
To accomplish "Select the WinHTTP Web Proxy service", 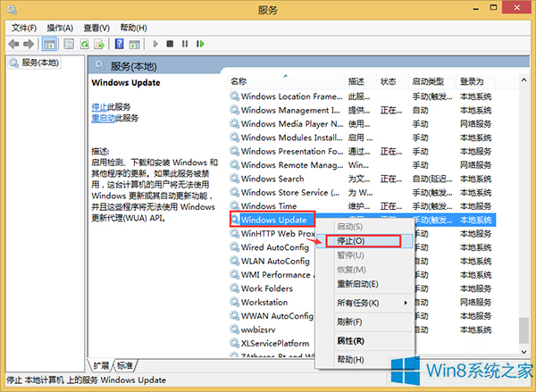I will (x=278, y=234).
